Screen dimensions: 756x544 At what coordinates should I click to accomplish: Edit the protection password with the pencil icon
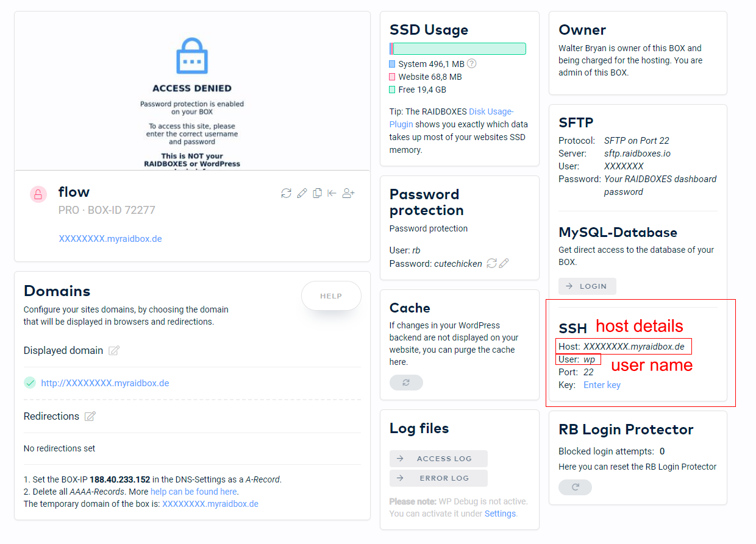(x=504, y=264)
